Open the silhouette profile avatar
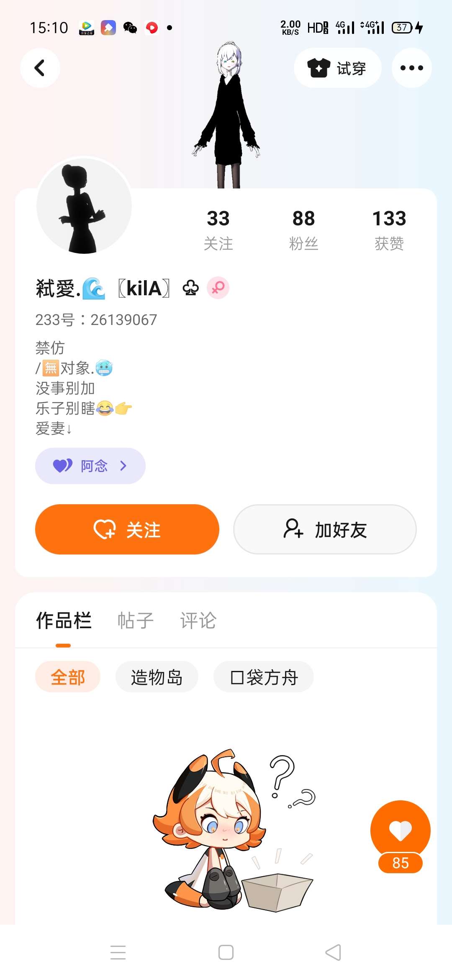 84,206
